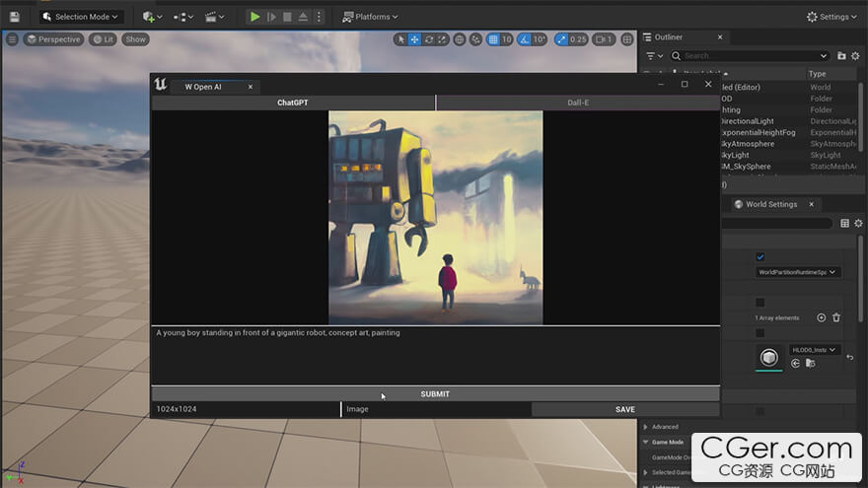Open the HLOD0_Instancing asset dropdown
Image resolution: width=868 pixels, height=488 pixels.
tap(814, 350)
